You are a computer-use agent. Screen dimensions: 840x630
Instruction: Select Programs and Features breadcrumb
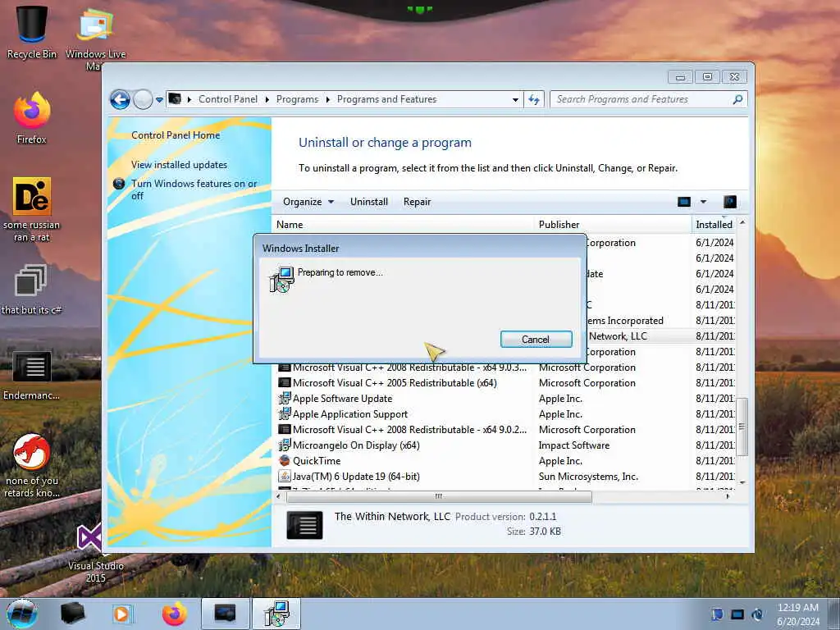pyautogui.click(x=387, y=99)
